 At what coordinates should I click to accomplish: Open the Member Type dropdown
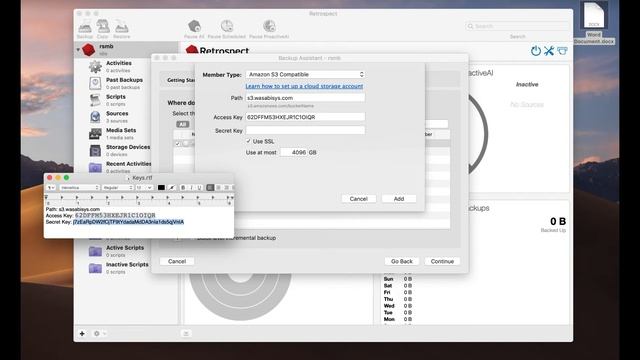305,74
